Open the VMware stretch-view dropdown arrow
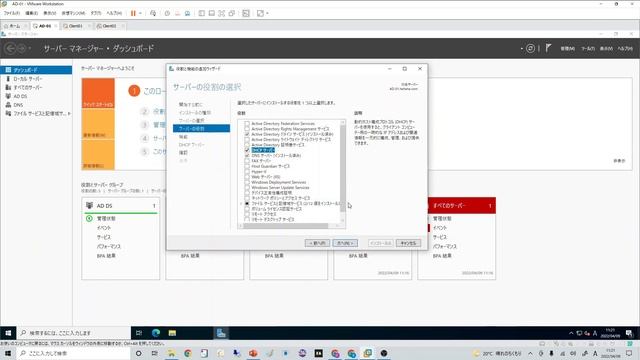This screenshot has width=640, height=360. [267, 13]
